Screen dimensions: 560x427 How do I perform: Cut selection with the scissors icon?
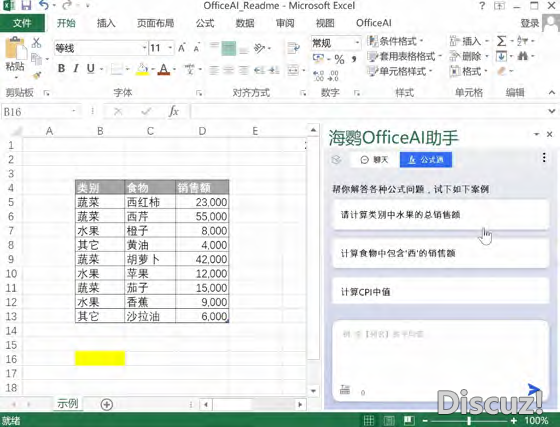pos(36,43)
